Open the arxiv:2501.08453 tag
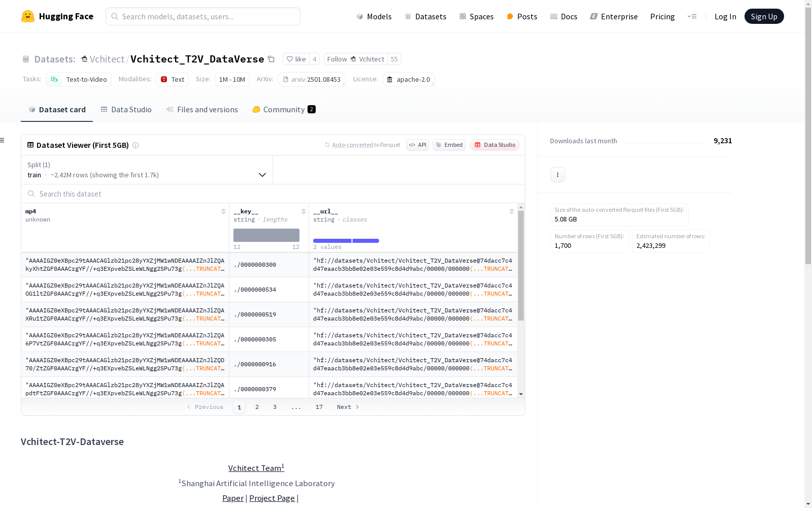 pos(312,79)
